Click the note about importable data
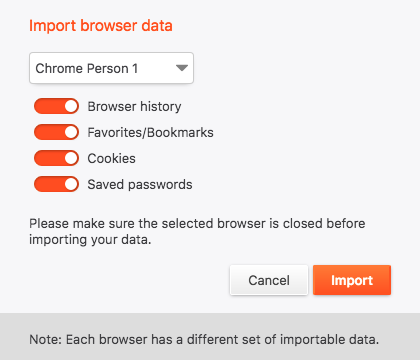This screenshot has width=420, height=360. click(204, 339)
